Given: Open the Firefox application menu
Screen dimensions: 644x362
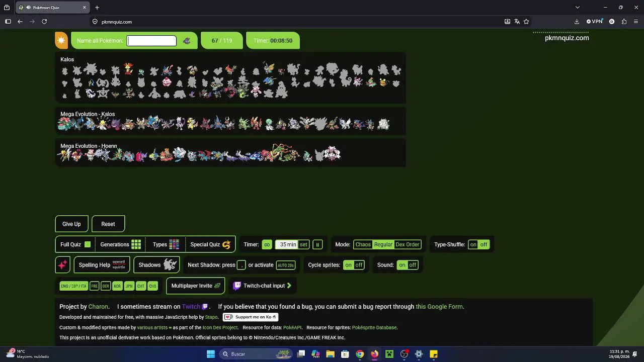Looking at the screenshot, I should coord(636,22).
